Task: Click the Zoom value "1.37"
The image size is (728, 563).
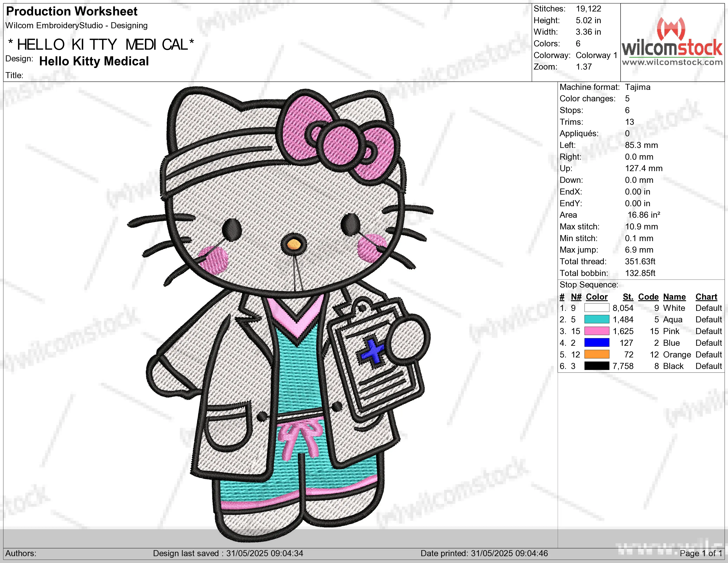Action: coord(584,67)
